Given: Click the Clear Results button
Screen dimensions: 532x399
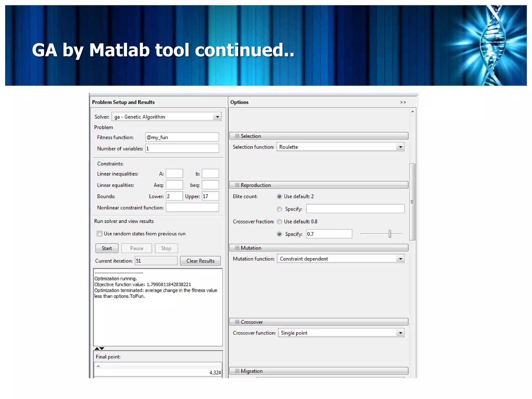Looking at the screenshot, I should click(200, 261).
